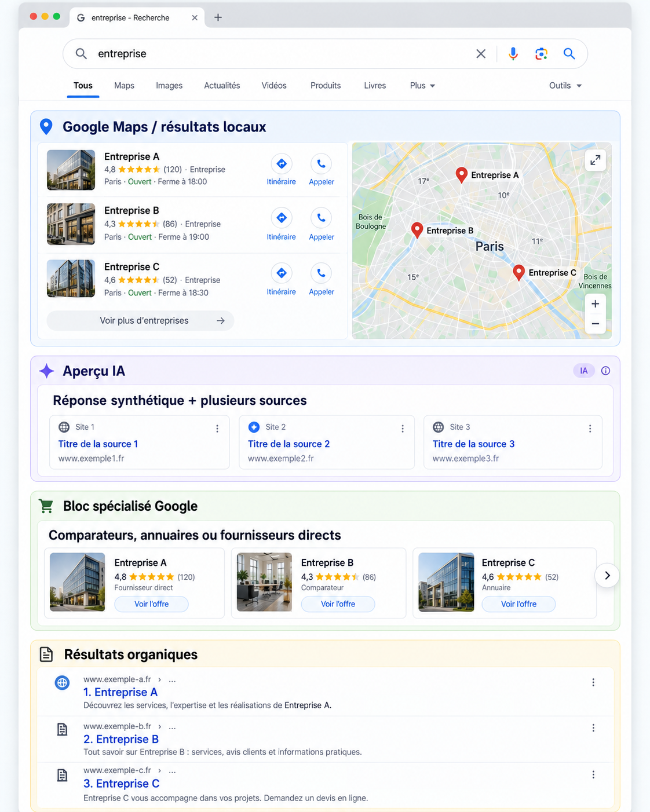The width and height of the screenshot is (650, 812).
Task: Submit search with blue magnifier icon
Action: click(569, 54)
